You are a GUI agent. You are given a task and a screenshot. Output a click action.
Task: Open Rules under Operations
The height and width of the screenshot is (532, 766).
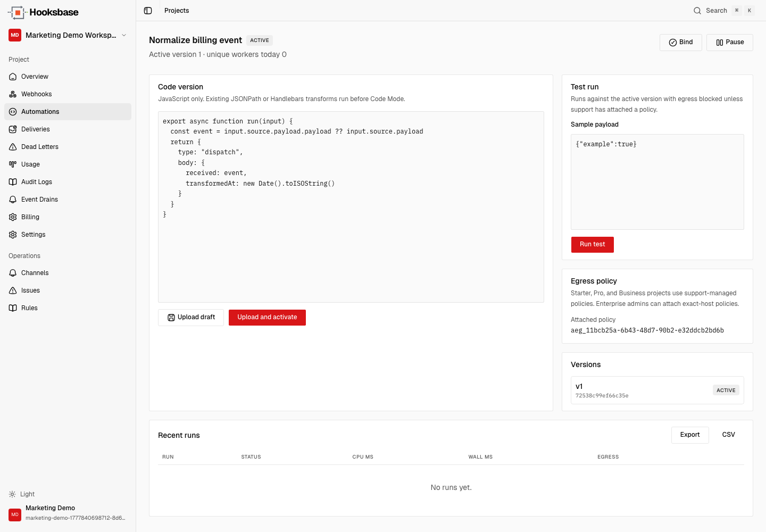click(x=68, y=308)
